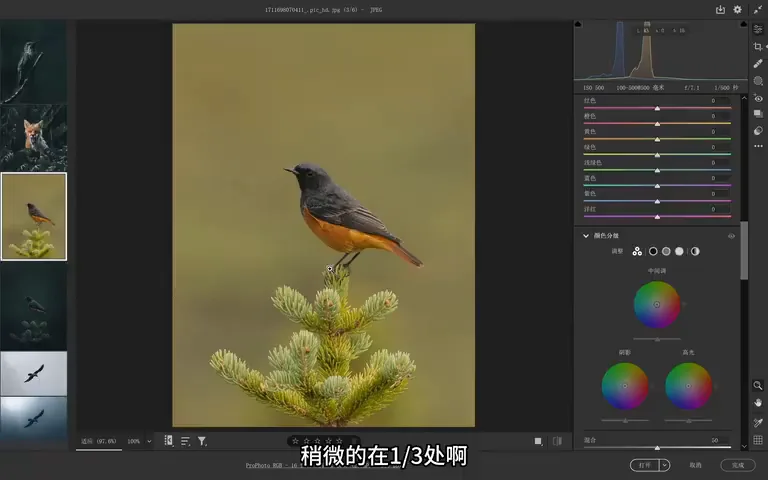Open the Edit panel sliders icon
This screenshot has width=768, height=480.
pyautogui.click(x=758, y=29)
